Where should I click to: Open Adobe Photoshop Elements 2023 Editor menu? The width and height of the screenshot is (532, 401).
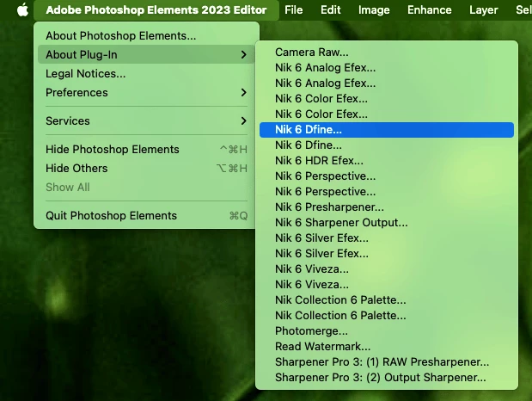tap(156, 9)
